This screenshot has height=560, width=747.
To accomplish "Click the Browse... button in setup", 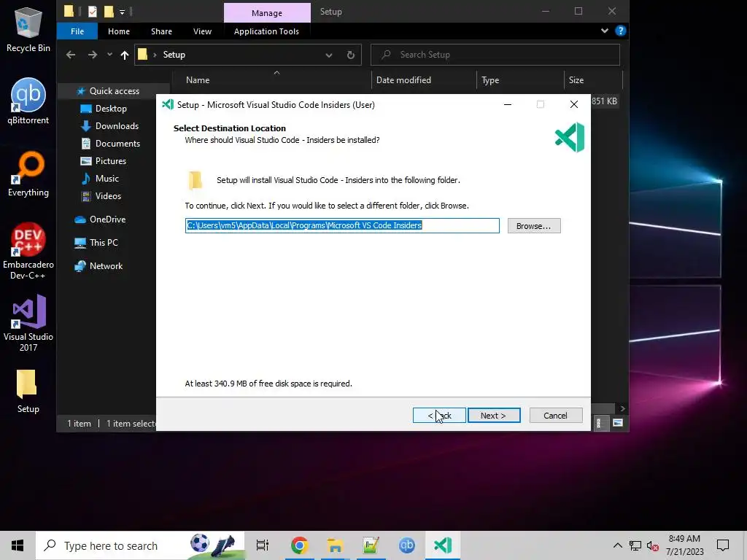I will [533, 226].
